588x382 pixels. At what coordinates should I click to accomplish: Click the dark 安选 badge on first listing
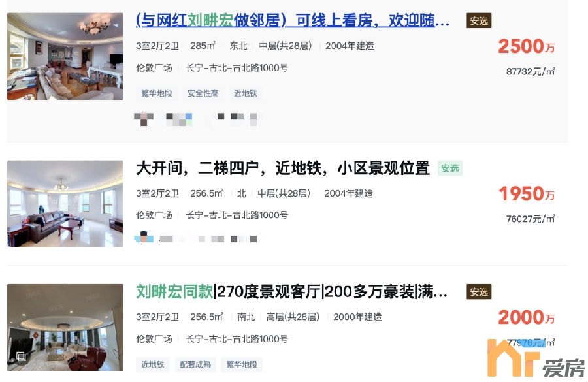point(479,21)
